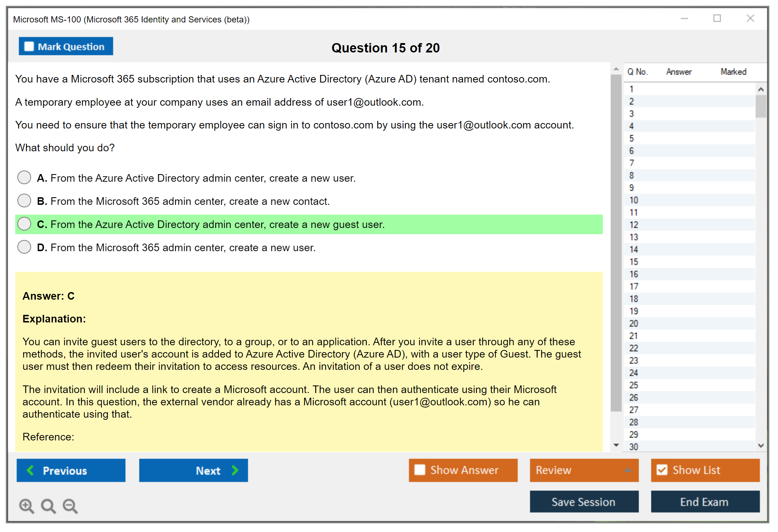Click the question pane scroll-down arrow
Viewport: 778px width, 532px height.
pyautogui.click(x=616, y=445)
